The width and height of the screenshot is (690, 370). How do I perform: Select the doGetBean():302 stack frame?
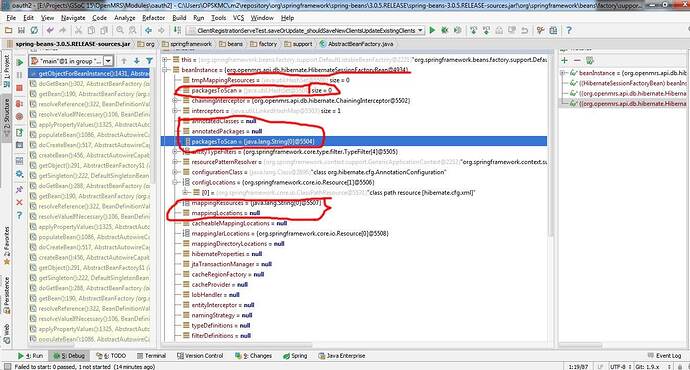coord(90,84)
